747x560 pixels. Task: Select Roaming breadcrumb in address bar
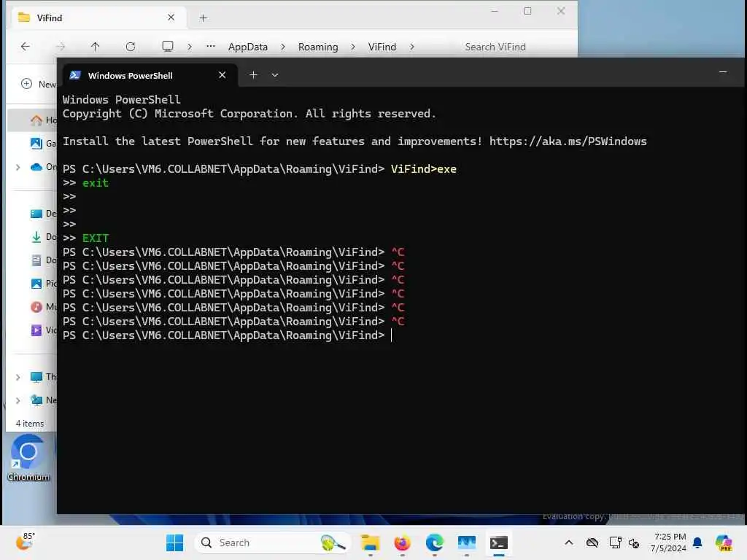point(318,47)
